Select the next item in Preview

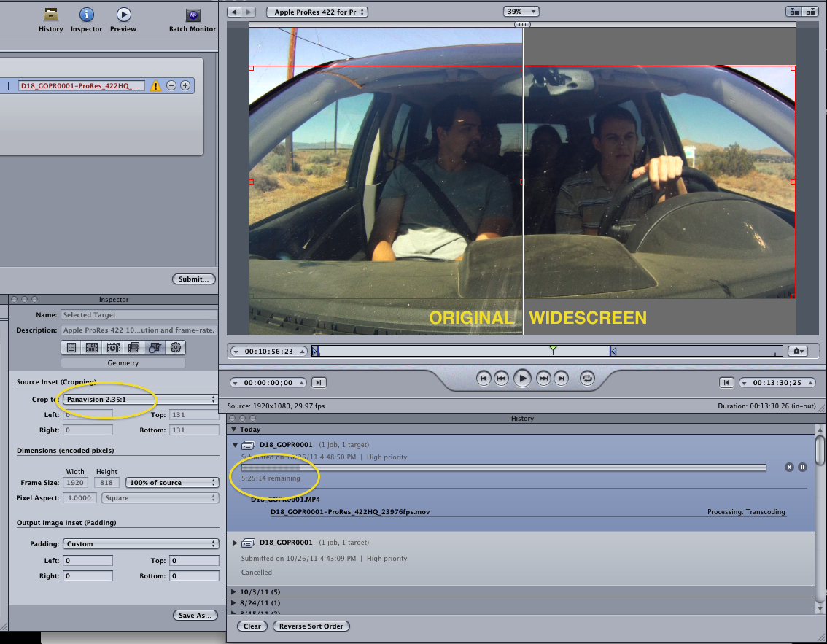(x=249, y=12)
